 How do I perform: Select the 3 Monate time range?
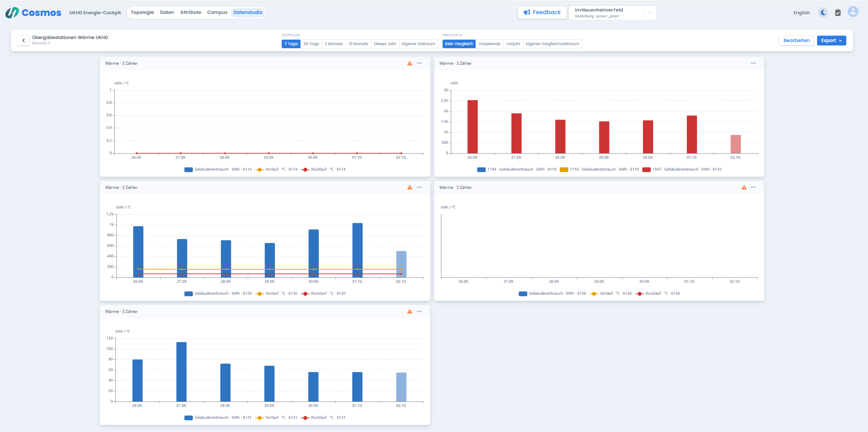pos(334,44)
